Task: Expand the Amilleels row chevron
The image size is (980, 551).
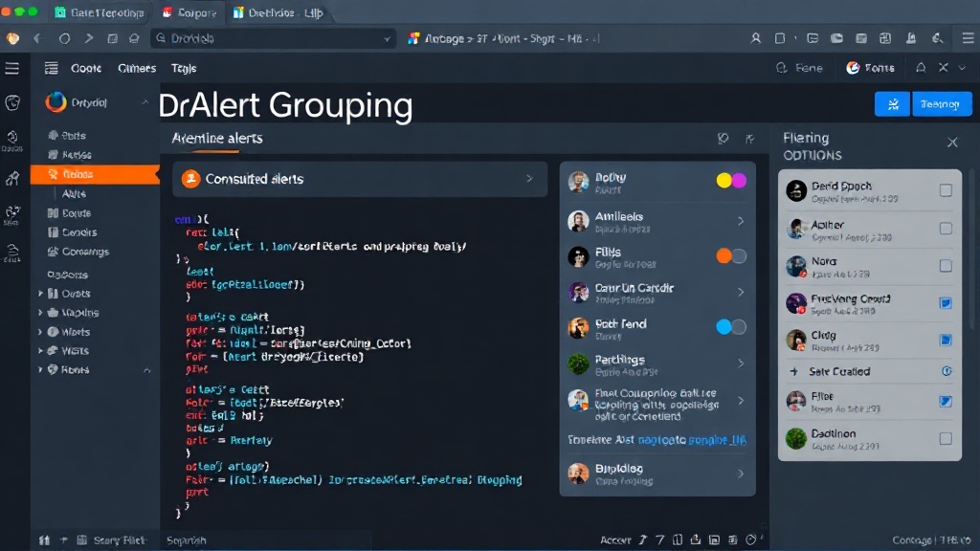Action: 741,221
